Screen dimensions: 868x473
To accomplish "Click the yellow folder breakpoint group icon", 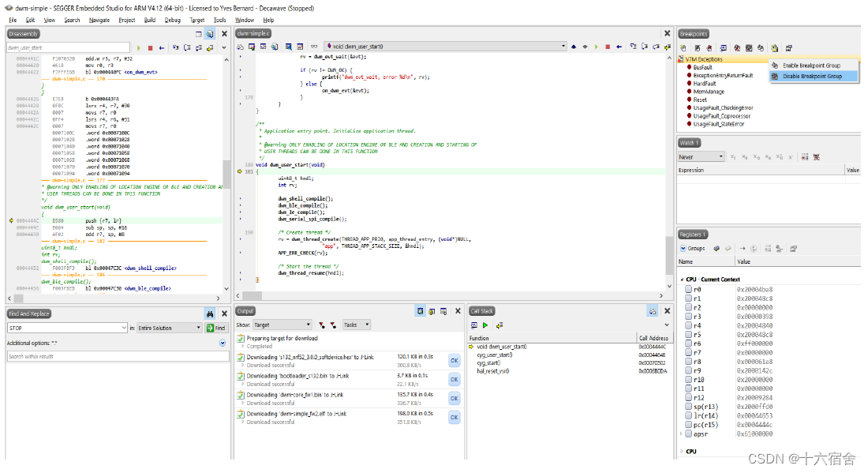I will tap(774, 48).
